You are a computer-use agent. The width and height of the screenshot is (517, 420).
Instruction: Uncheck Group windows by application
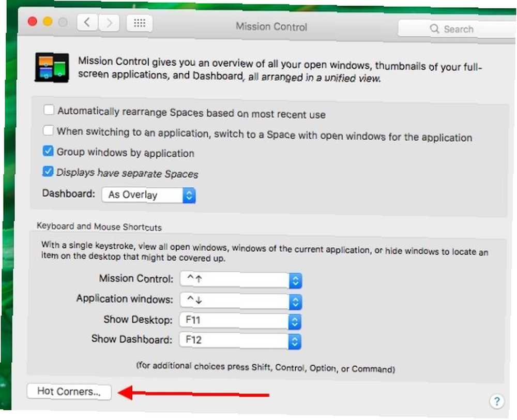pos(48,151)
